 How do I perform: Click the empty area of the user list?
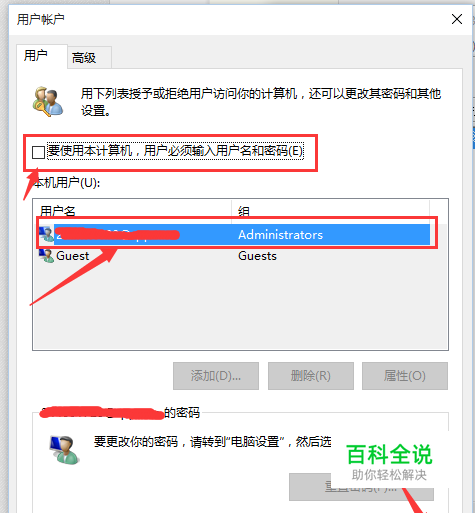tap(240, 307)
